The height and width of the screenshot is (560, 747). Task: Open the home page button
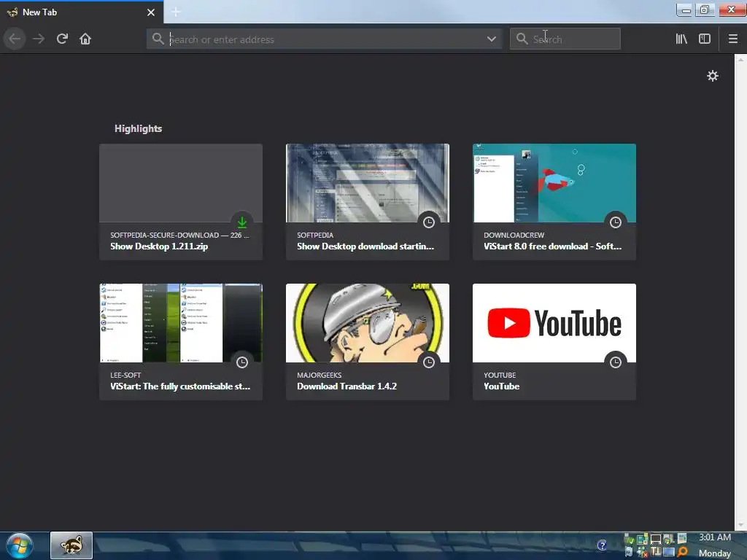tap(85, 39)
